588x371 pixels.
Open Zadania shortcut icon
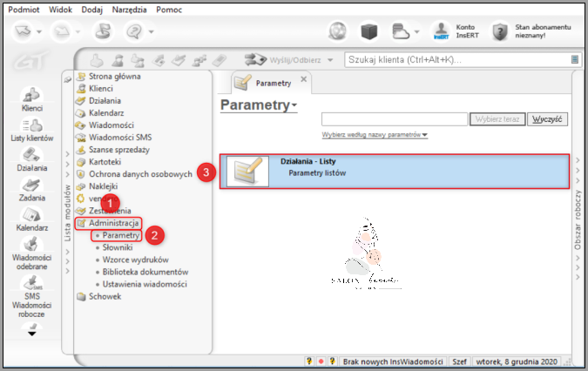pos(32,189)
